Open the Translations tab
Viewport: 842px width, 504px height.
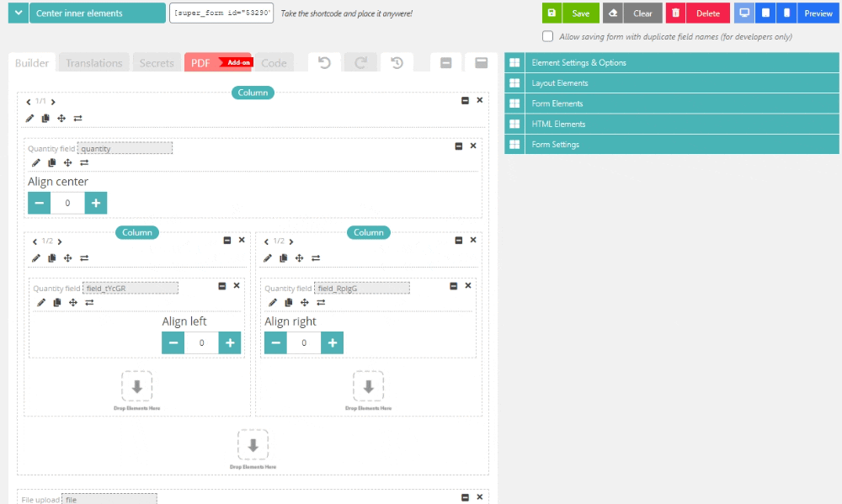[94, 63]
